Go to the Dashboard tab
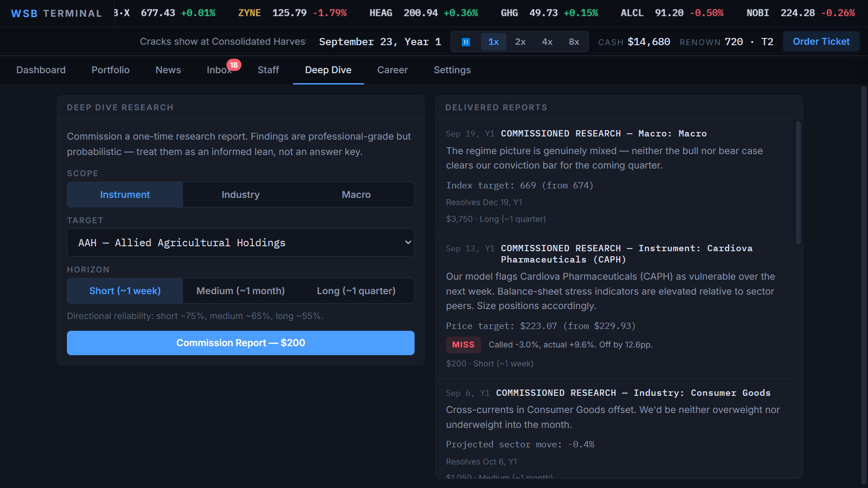 [41, 70]
